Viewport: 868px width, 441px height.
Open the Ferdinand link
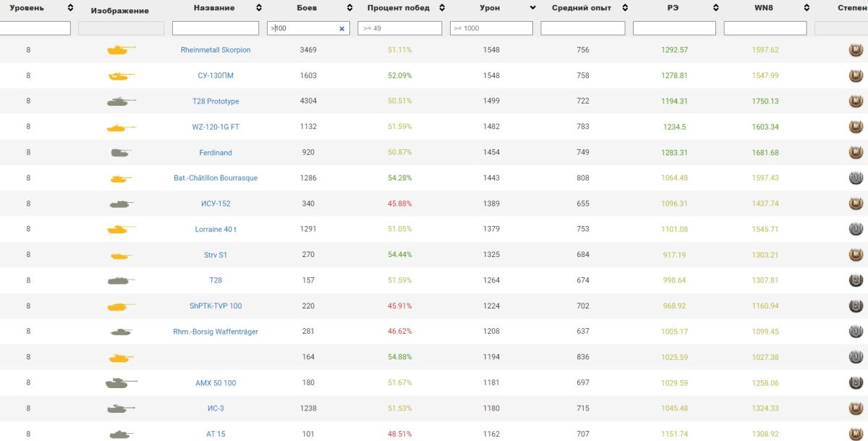[216, 153]
